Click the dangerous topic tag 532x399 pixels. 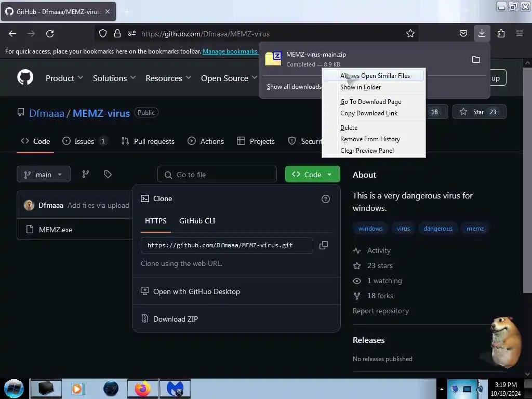[x=437, y=229]
